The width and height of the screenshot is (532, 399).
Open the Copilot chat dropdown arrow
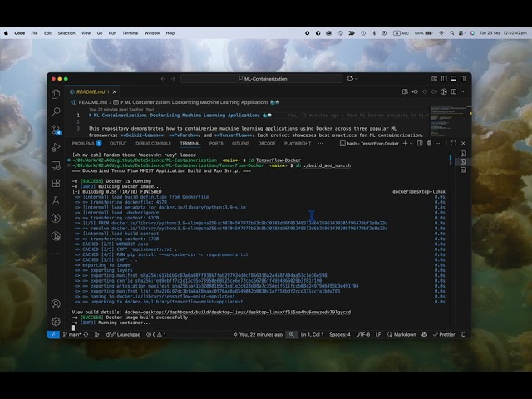(x=357, y=79)
